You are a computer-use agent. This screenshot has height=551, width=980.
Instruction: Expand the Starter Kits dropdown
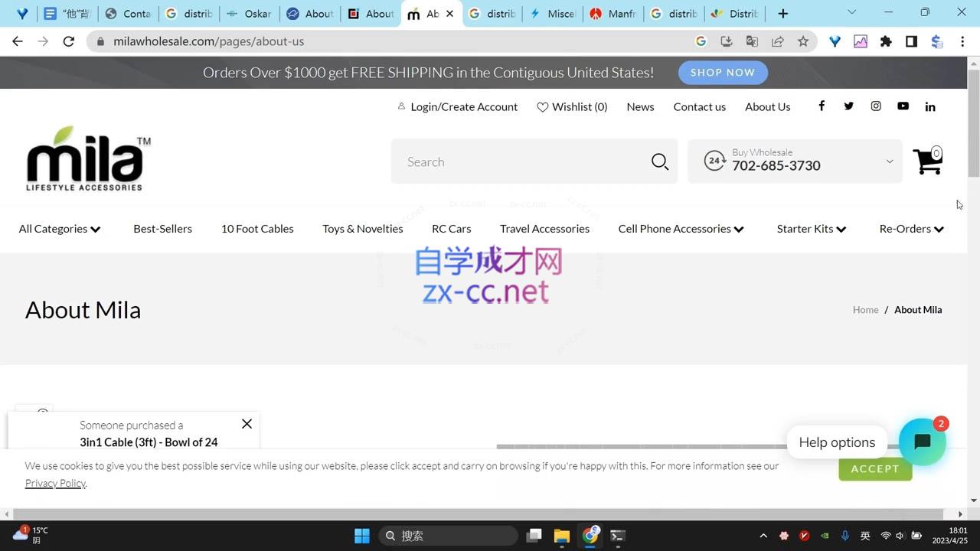pos(812,229)
